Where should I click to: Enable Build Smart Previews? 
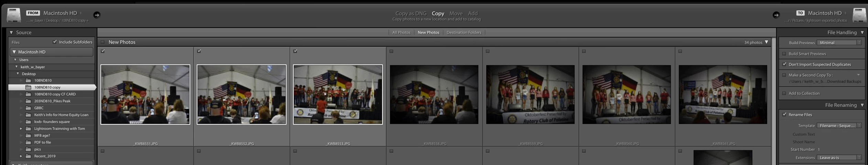784,54
